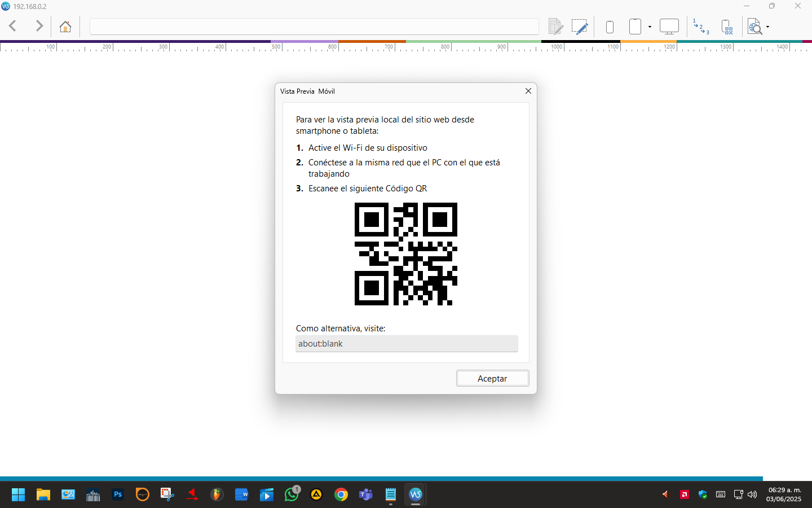The width and height of the screenshot is (812, 508).
Task: Open the volume speaker tray icon
Action: coord(752,494)
